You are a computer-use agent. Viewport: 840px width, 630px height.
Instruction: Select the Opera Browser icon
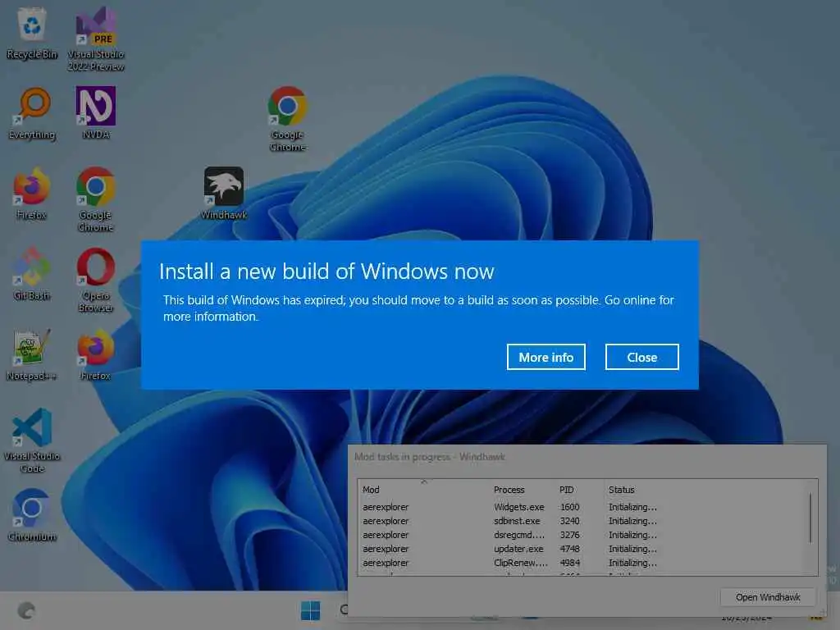pos(96,280)
